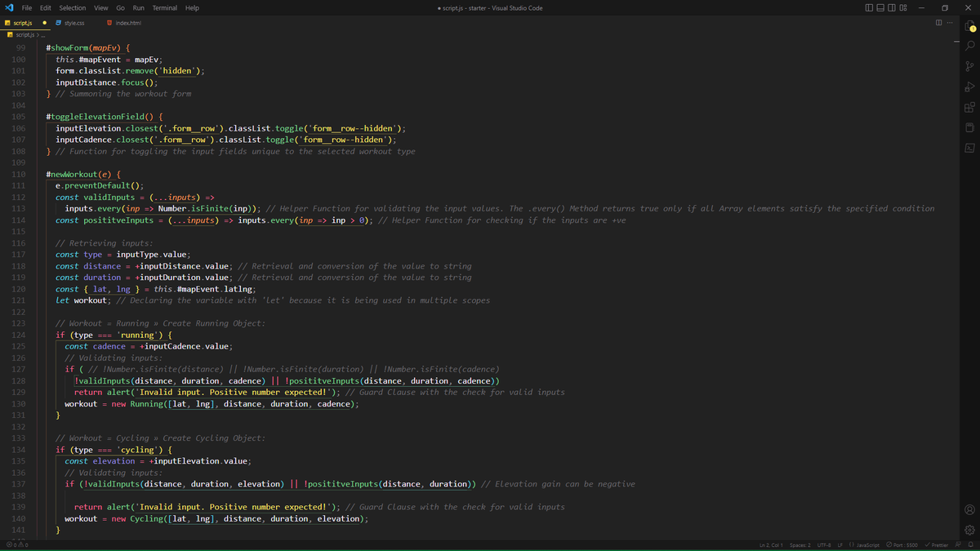
Task: Click on 'let workout;' on line 121
Action: pyautogui.click(x=82, y=300)
